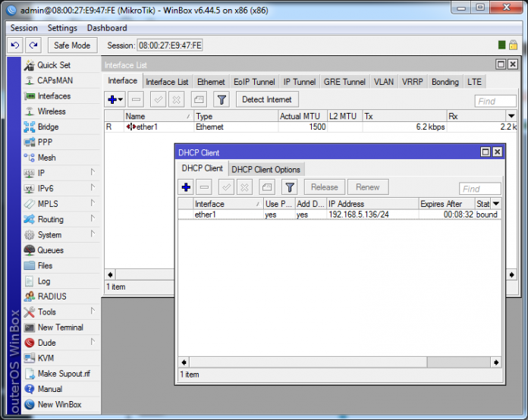The height and width of the screenshot is (420, 528).
Task: Click blue plus add icon in DHCP Client
Action: pos(186,187)
